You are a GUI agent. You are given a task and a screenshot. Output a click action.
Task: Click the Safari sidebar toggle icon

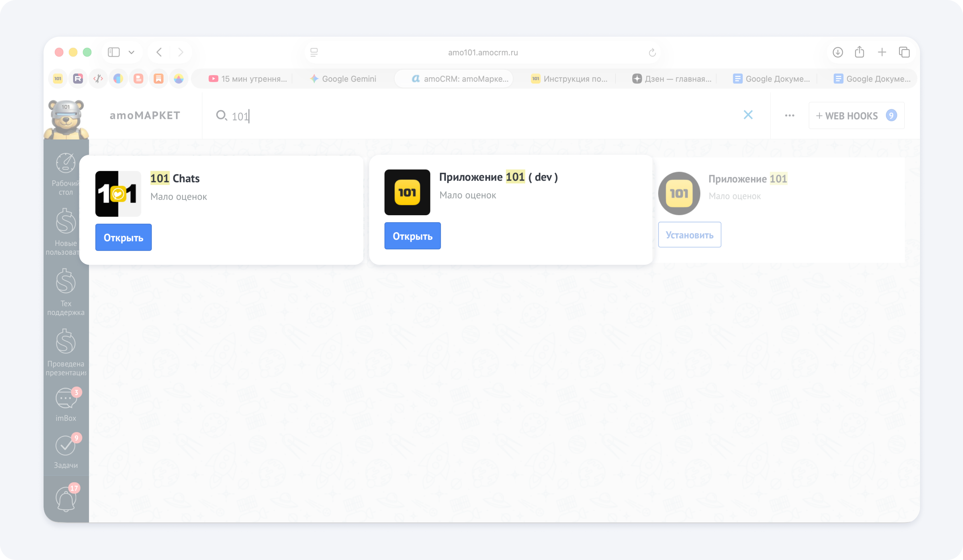(x=114, y=52)
